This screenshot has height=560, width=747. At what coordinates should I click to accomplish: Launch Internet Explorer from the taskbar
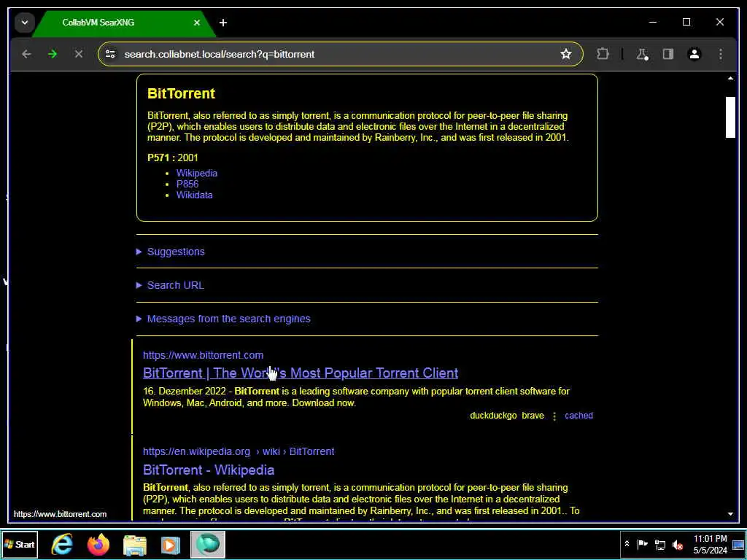tap(63, 544)
